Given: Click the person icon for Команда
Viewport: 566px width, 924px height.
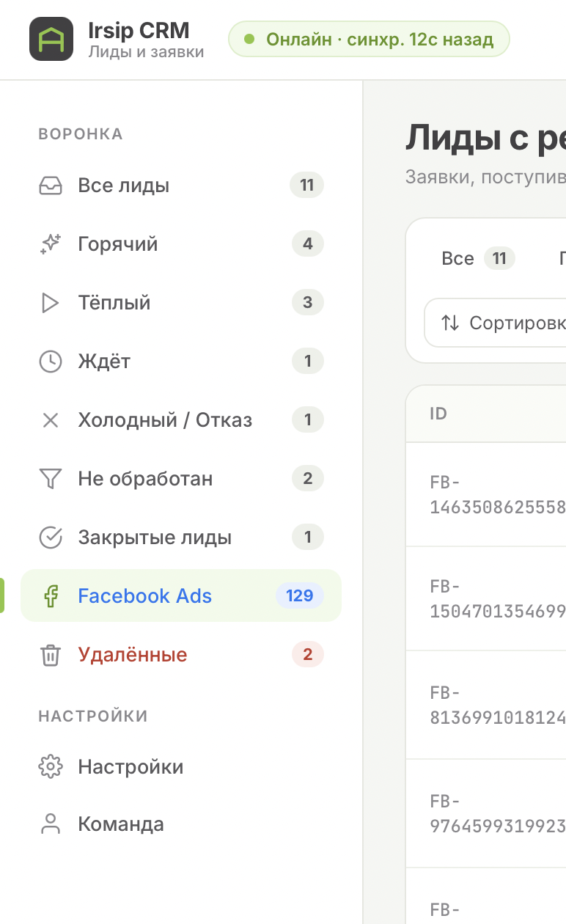Looking at the screenshot, I should [x=50, y=824].
